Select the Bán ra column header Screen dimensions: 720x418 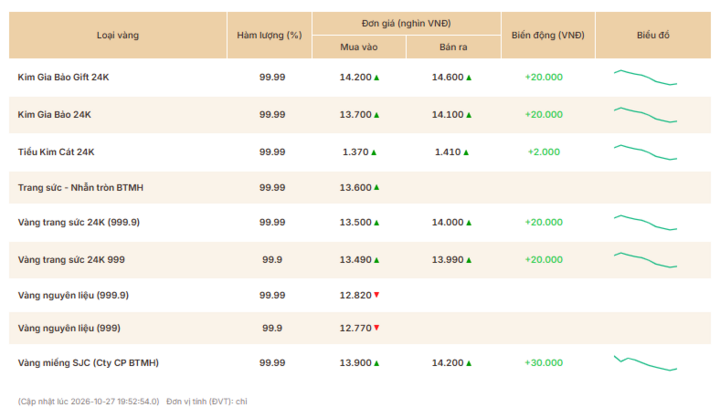[453, 47]
